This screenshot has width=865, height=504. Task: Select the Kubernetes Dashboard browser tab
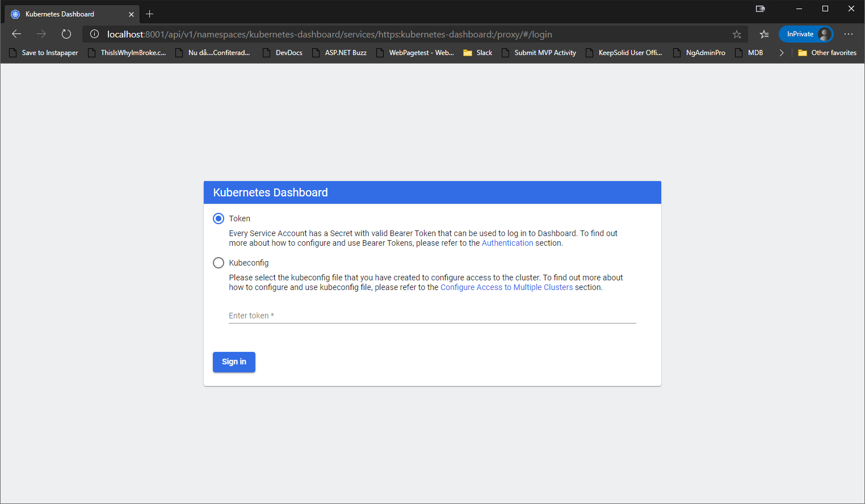(x=72, y=14)
